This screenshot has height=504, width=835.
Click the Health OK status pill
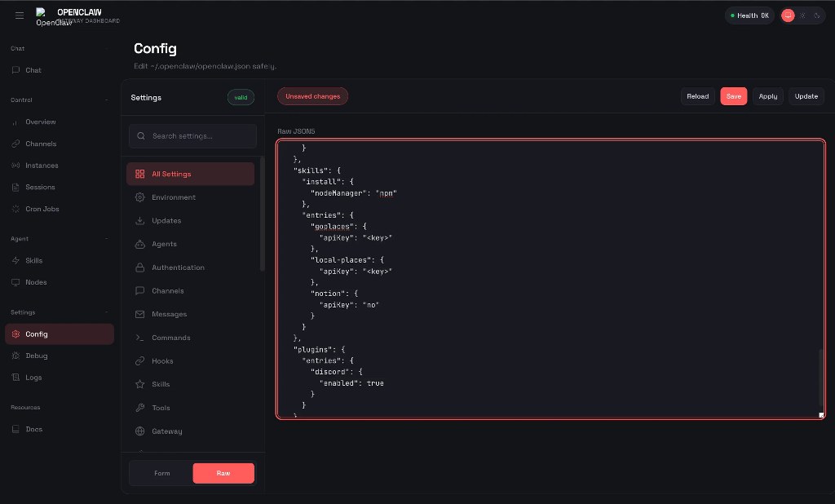point(749,15)
